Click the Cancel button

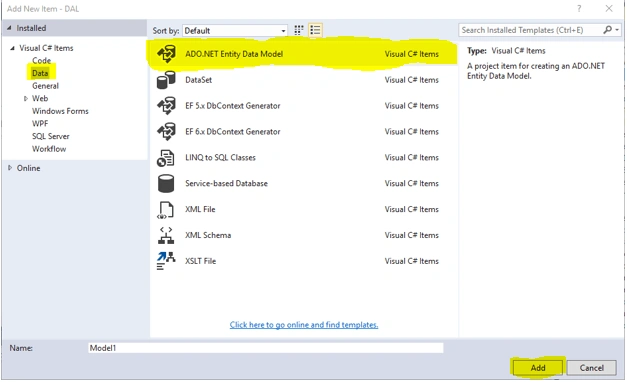[x=591, y=368]
